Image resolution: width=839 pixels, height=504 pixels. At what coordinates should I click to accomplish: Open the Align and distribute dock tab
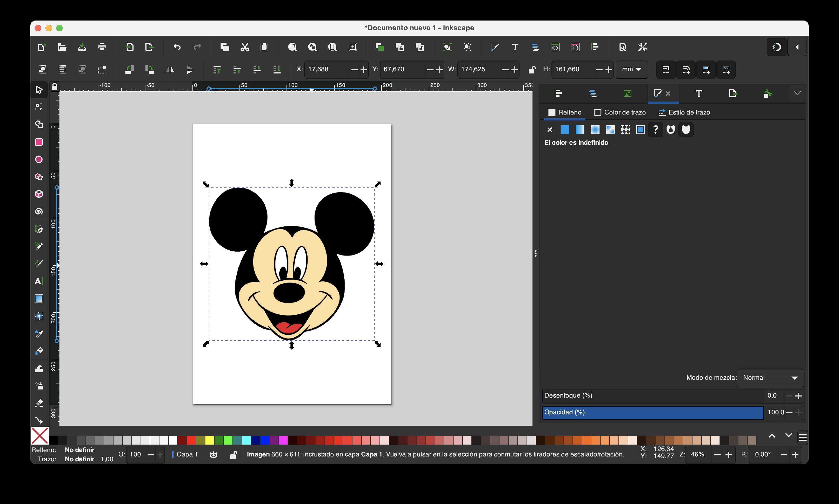pos(558,93)
